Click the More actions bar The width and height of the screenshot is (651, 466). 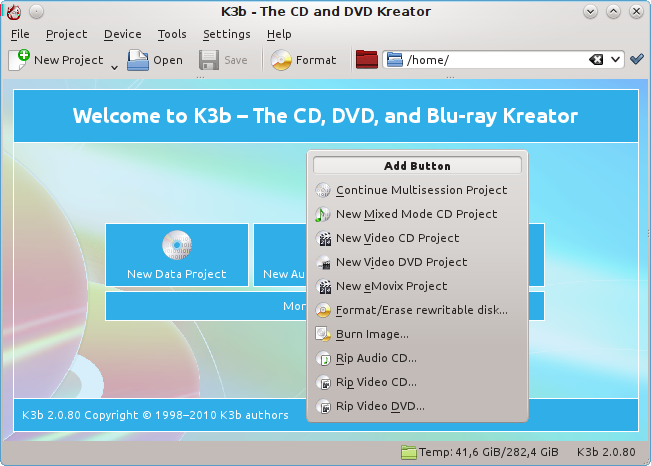click(x=206, y=306)
